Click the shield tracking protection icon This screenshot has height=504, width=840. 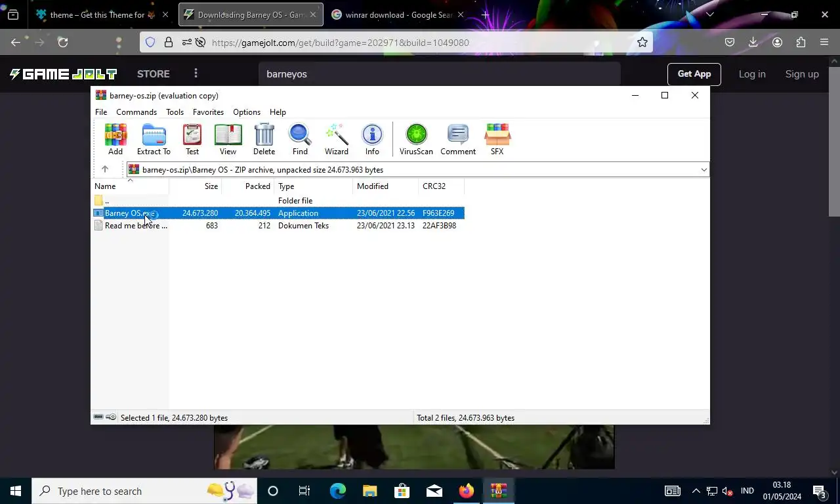pos(150,42)
